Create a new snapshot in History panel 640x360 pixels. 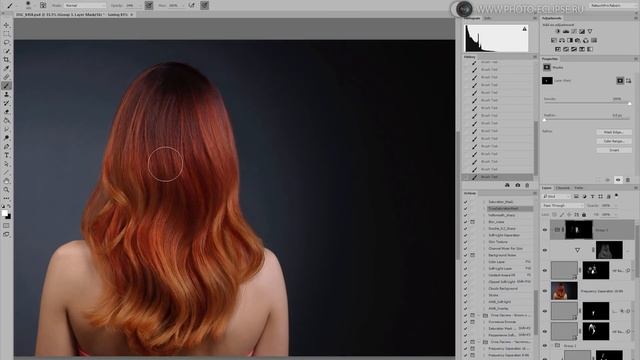(518, 185)
